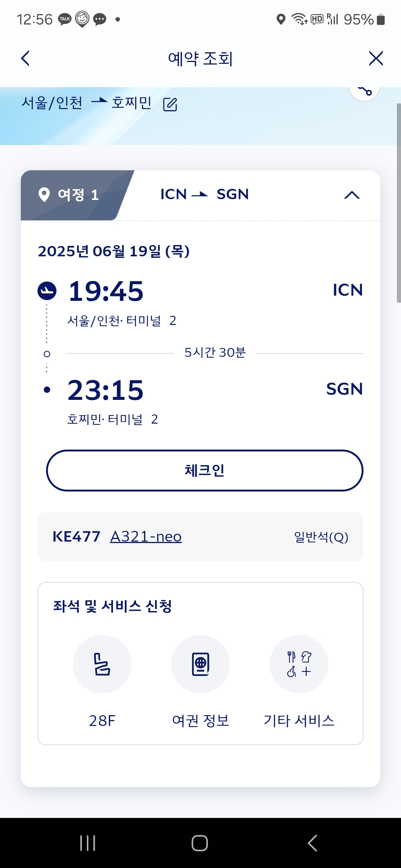Open the 기타 서비스 icon
Viewport: 401px width, 868px height.
point(299,664)
